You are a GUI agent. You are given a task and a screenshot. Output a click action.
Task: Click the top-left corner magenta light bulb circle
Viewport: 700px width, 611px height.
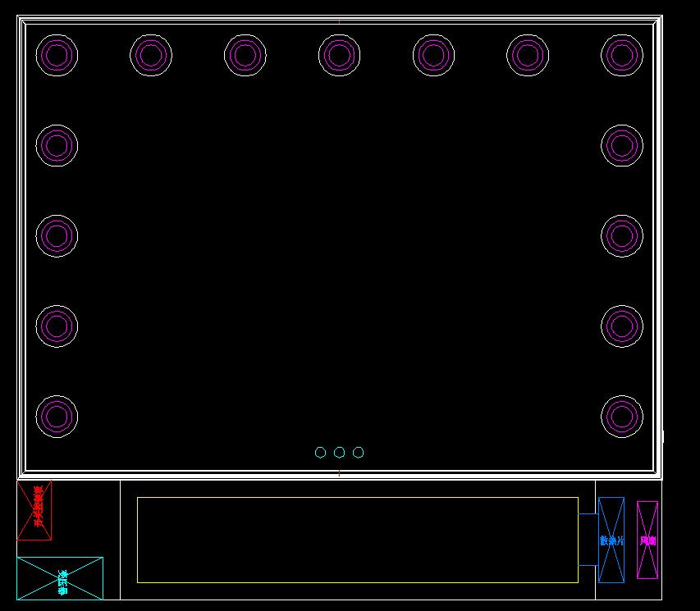coord(57,55)
